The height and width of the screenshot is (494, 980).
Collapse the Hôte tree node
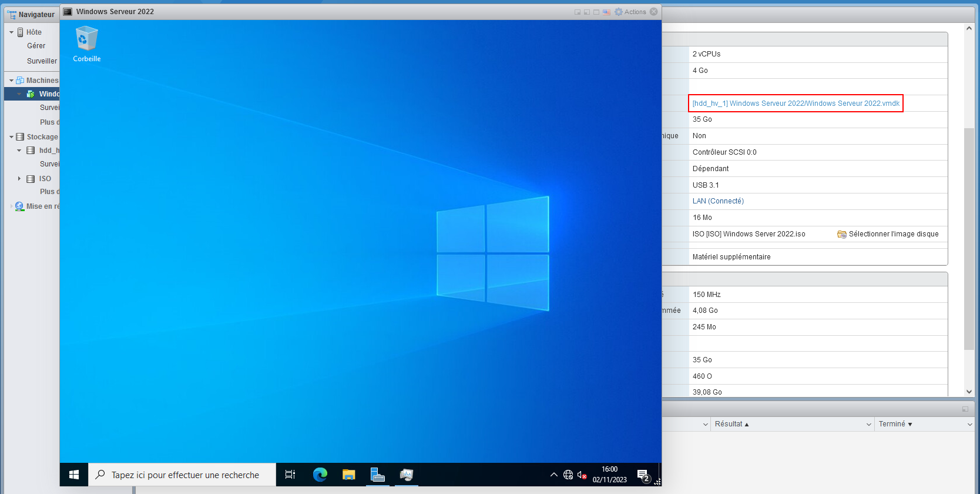(11, 32)
